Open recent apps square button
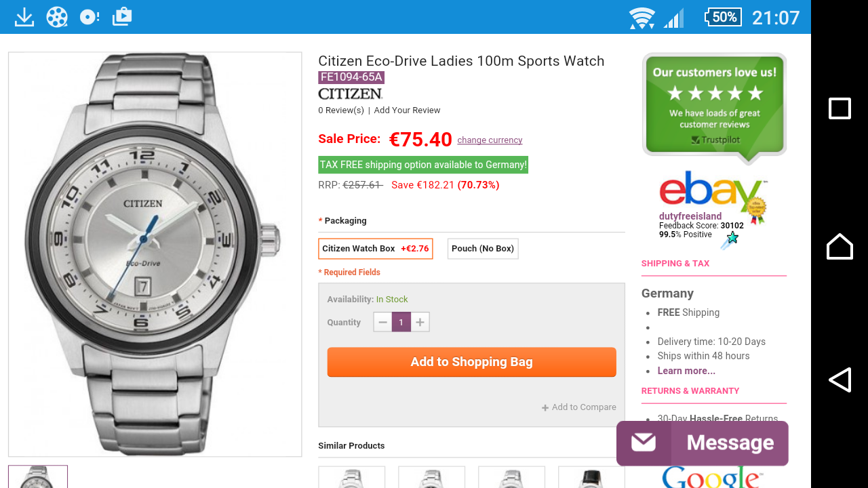Viewport: 868px width, 488px height. 840,108
